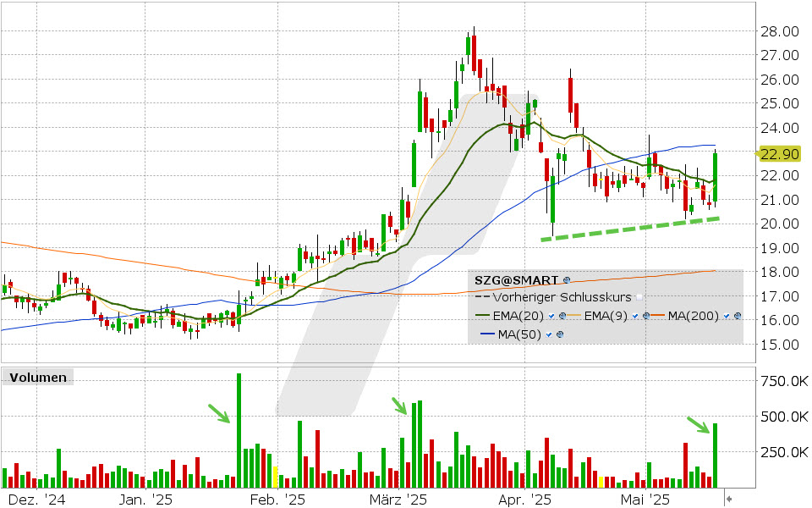
Task: Click the Vorheriger Schlusskurs legend label
Action: click(562, 297)
